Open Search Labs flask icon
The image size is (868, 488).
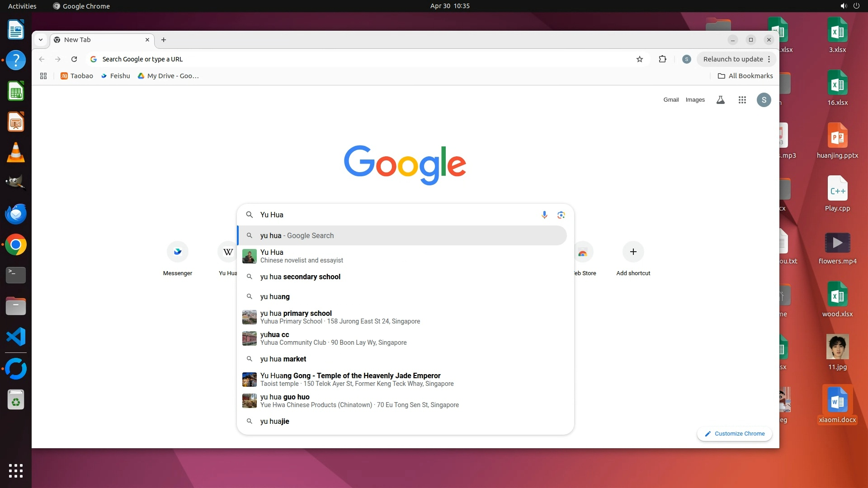(x=721, y=100)
